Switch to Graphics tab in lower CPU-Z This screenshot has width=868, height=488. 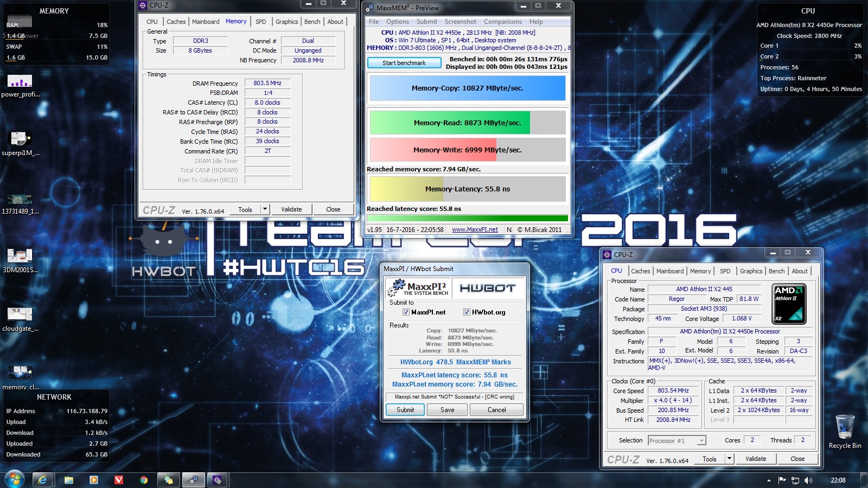[751, 271]
